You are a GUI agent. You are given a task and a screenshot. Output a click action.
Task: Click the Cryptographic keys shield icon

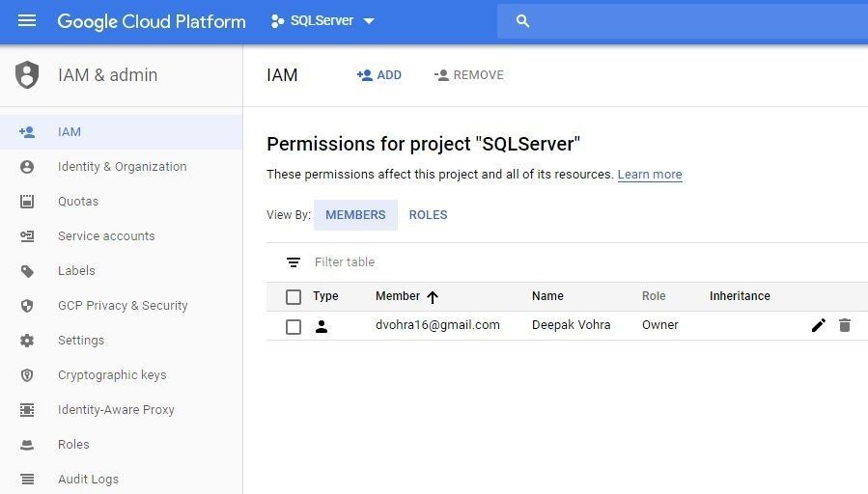point(27,375)
